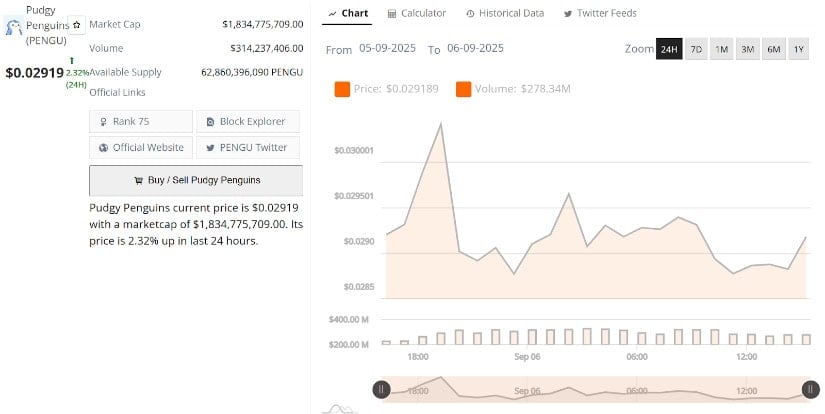Toggle the Volume series legend swatch
This screenshot has width=825, height=414.
click(x=464, y=89)
